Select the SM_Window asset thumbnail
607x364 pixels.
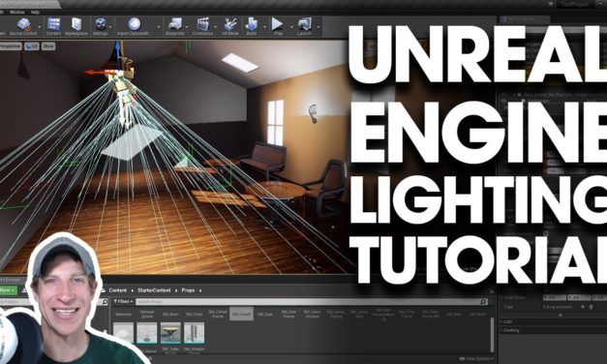coord(195,333)
